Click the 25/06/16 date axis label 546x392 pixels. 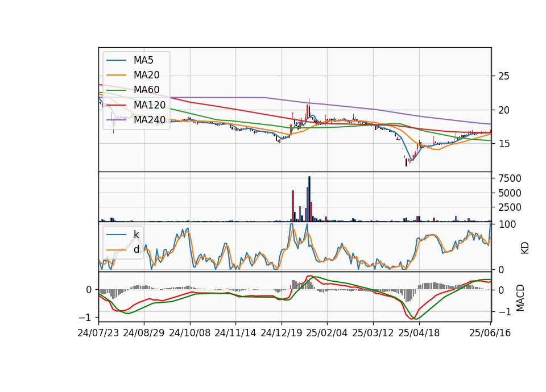(490, 333)
